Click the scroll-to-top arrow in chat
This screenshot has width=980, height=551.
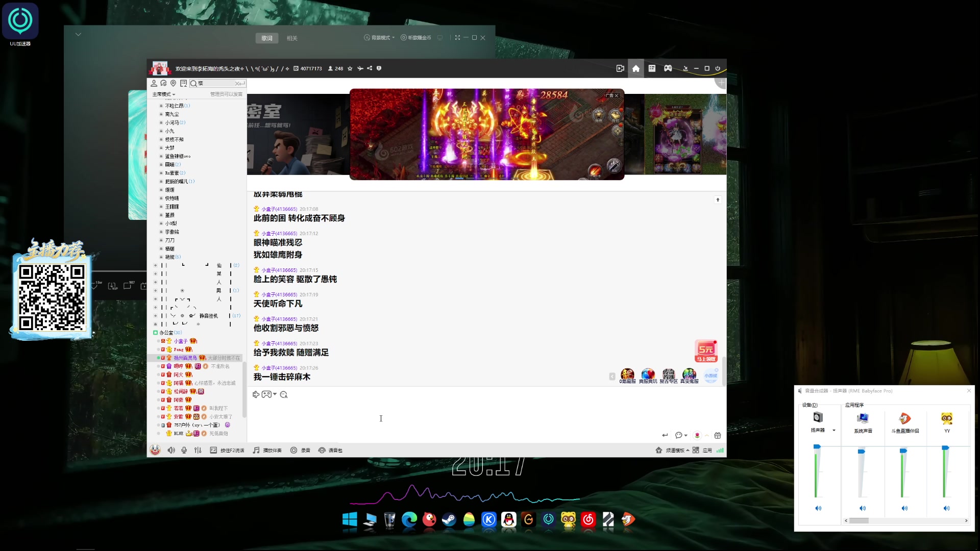click(718, 200)
